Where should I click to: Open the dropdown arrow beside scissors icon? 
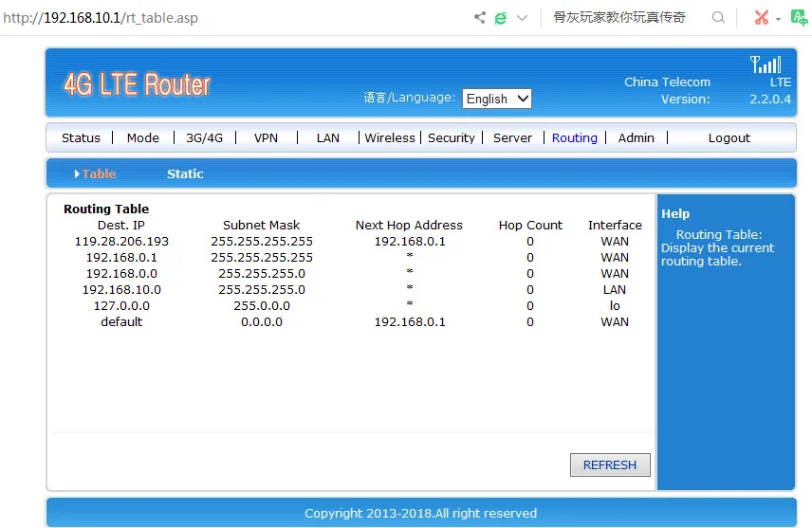coord(778,20)
